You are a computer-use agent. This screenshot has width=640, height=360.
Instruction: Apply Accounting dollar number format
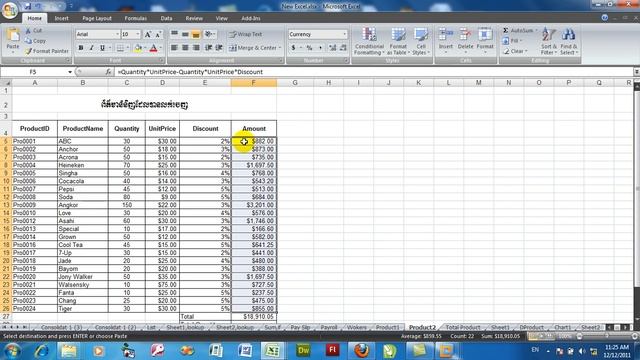[x=293, y=48]
